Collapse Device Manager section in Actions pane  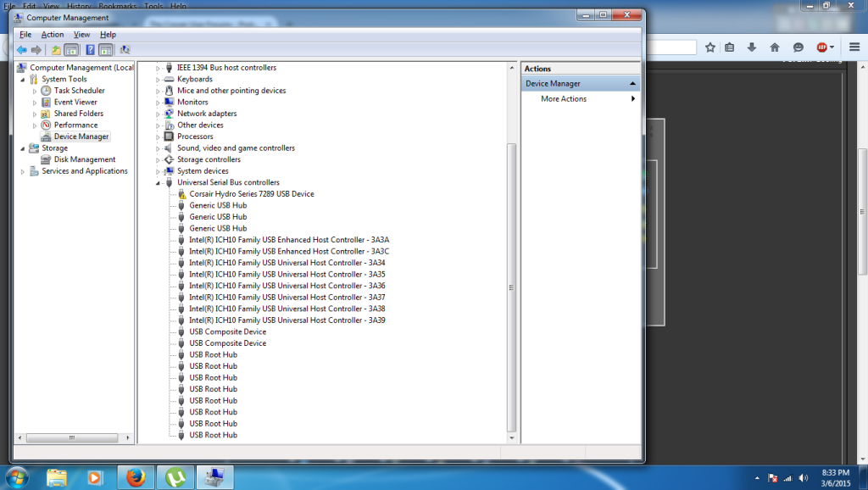[x=632, y=84]
